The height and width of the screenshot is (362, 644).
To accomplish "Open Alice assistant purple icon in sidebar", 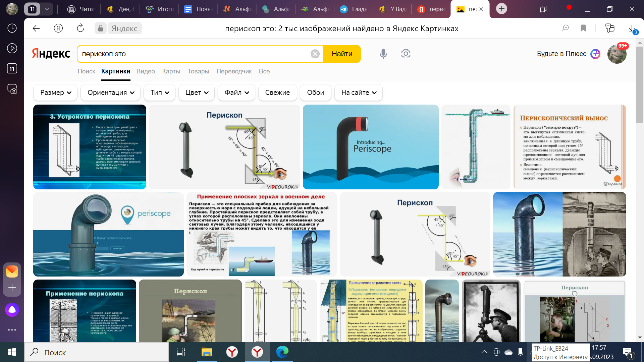I will (12, 310).
